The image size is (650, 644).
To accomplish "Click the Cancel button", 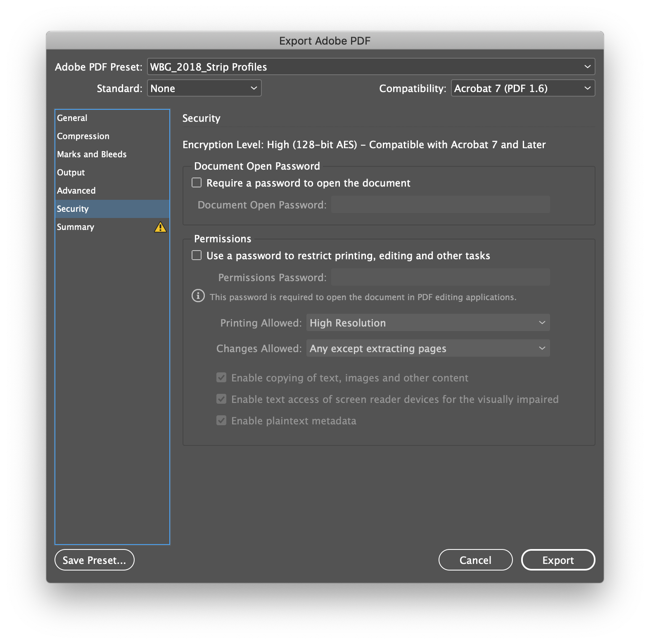I will (x=475, y=560).
